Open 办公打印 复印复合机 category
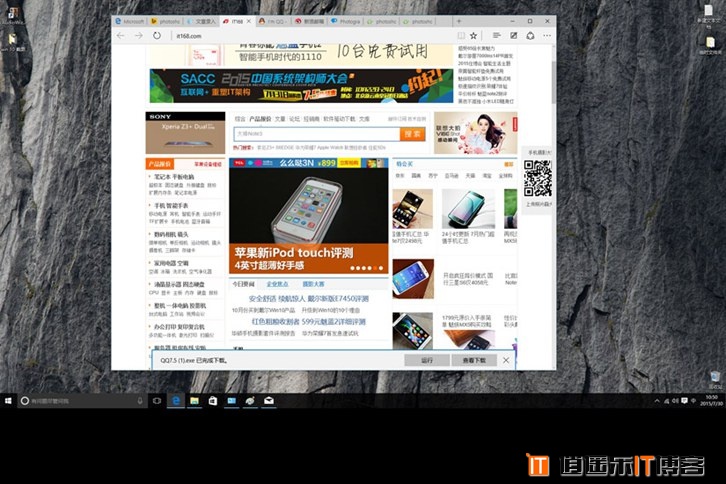 (x=179, y=327)
